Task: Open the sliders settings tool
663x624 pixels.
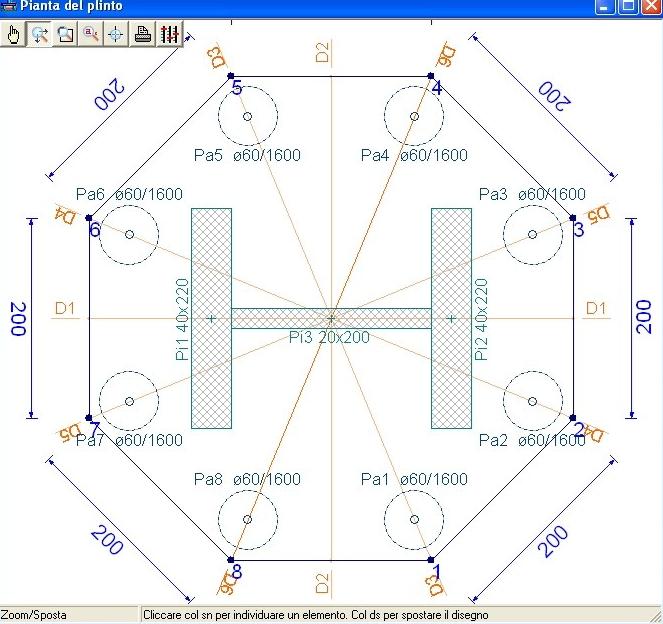Action: tap(169, 34)
